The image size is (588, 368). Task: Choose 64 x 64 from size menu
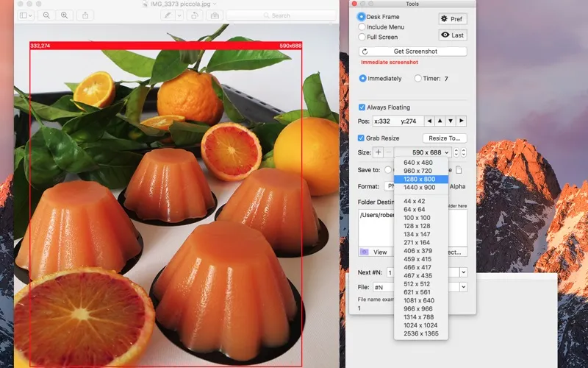[421, 209]
